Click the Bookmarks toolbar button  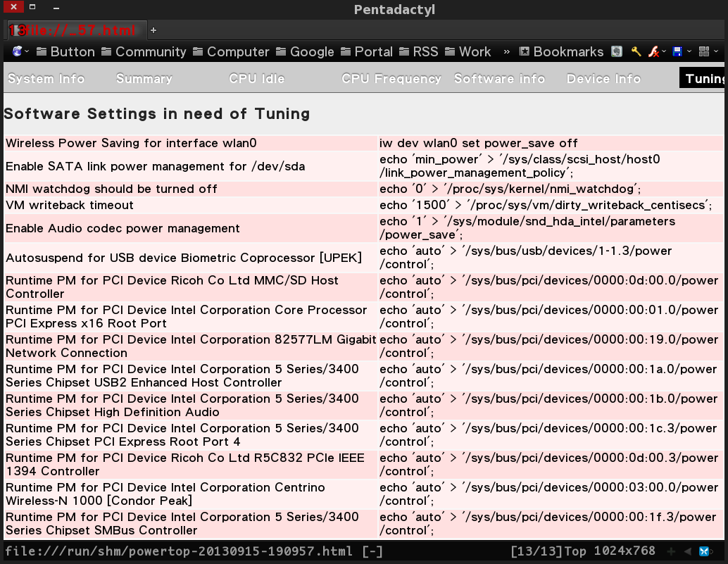[562, 51]
